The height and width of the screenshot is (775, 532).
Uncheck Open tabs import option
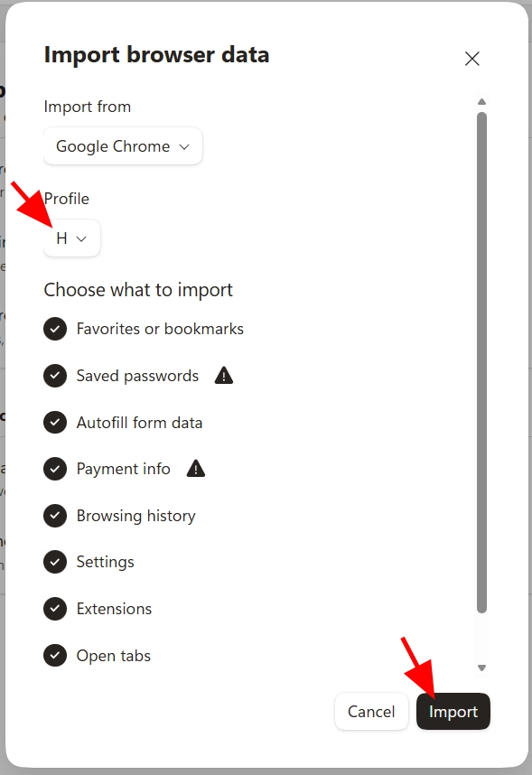click(55, 656)
